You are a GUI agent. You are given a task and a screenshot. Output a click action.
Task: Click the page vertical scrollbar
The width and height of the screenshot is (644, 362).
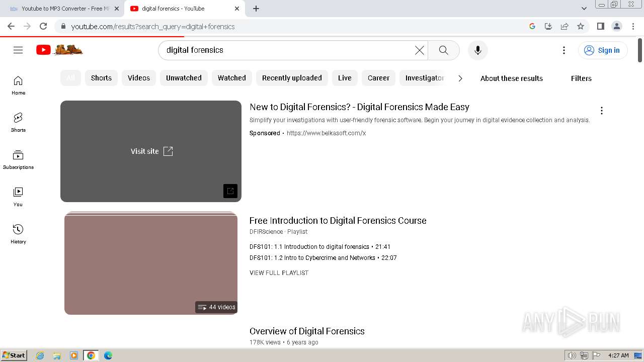click(x=640, y=50)
